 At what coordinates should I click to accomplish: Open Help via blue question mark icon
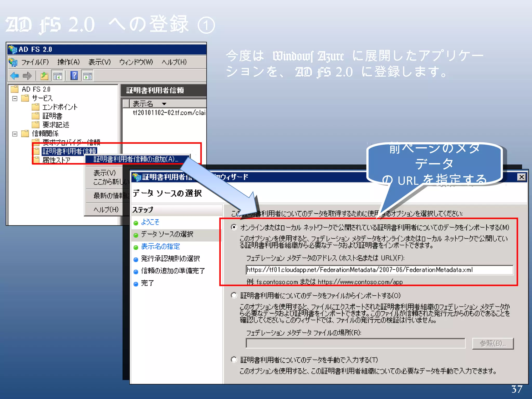pyautogui.click(x=74, y=76)
